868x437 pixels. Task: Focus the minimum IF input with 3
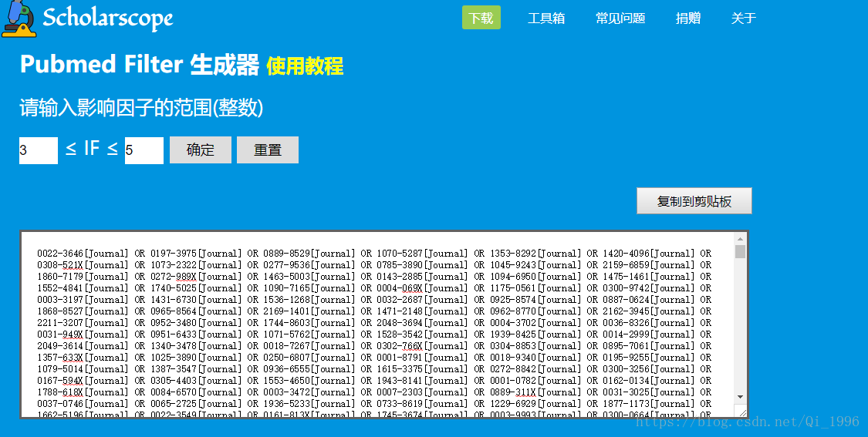39,150
